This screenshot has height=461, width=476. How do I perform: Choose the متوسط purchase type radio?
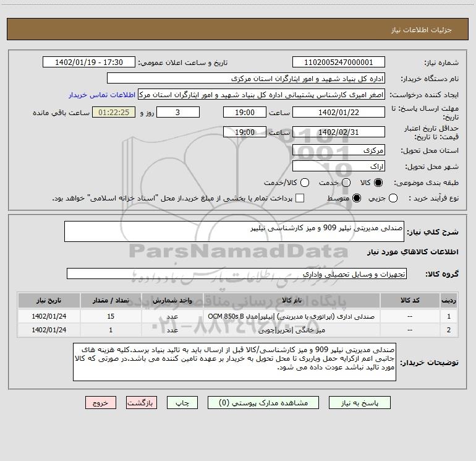[357, 198]
